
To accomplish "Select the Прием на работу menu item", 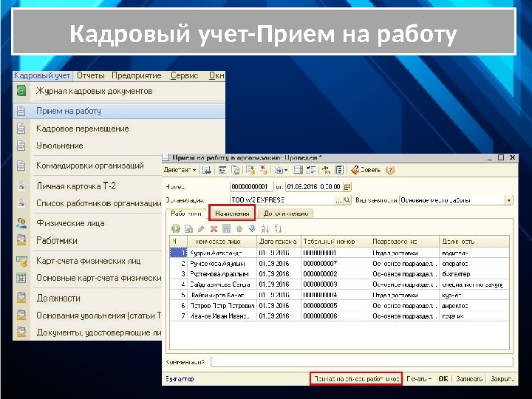I will [x=119, y=111].
